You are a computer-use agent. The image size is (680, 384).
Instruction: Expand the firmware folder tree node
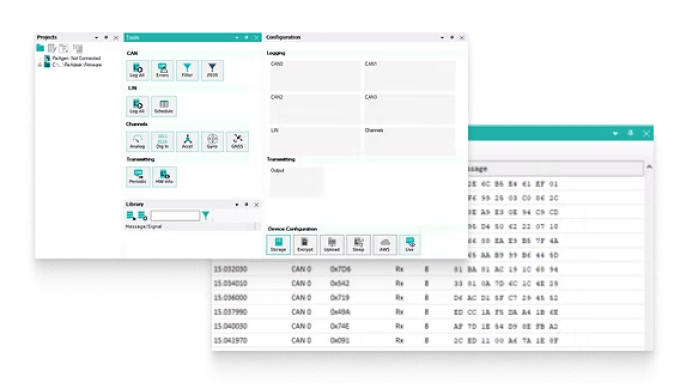tap(40, 65)
